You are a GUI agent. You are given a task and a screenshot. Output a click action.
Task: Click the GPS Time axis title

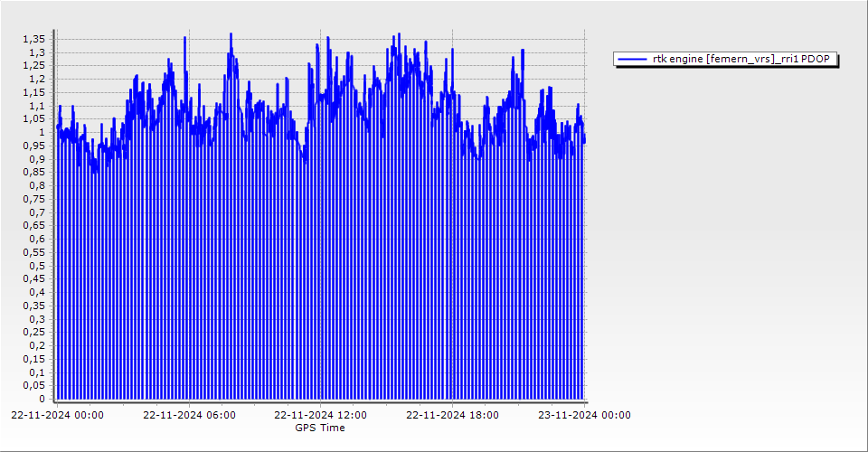(x=320, y=428)
